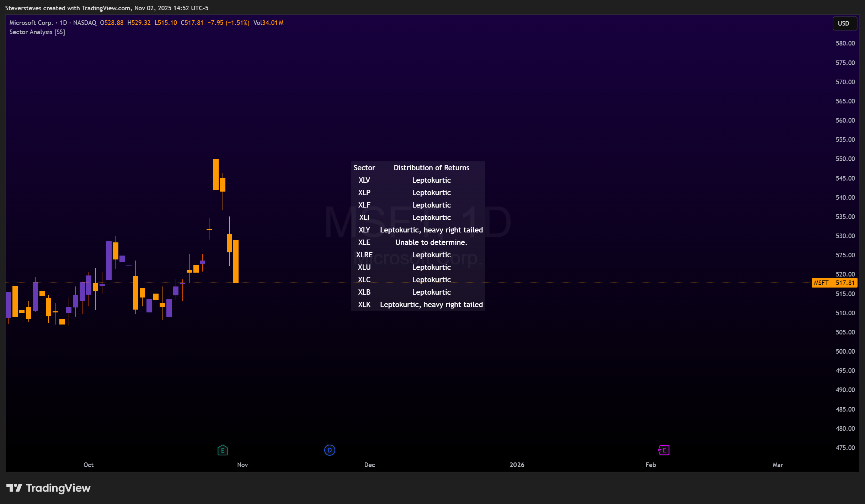Click the 550.00 price axis label

845,159
